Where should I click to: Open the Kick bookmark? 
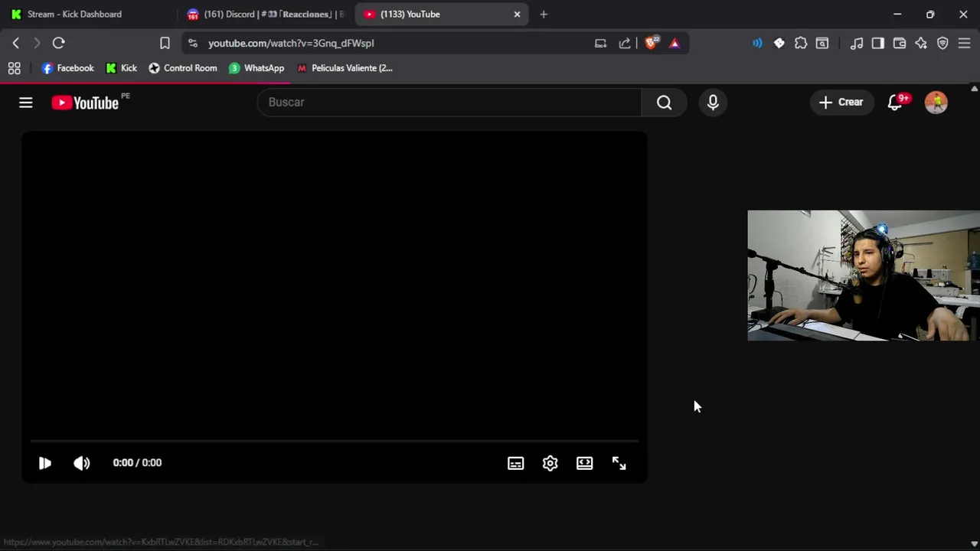point(121,68)
